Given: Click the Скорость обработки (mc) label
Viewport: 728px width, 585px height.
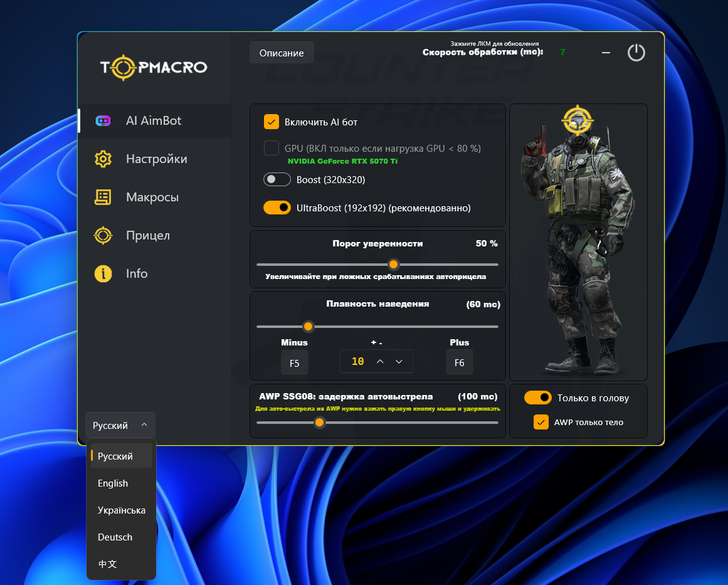Looking at the screenshot, I should click(x=483, y=52).
